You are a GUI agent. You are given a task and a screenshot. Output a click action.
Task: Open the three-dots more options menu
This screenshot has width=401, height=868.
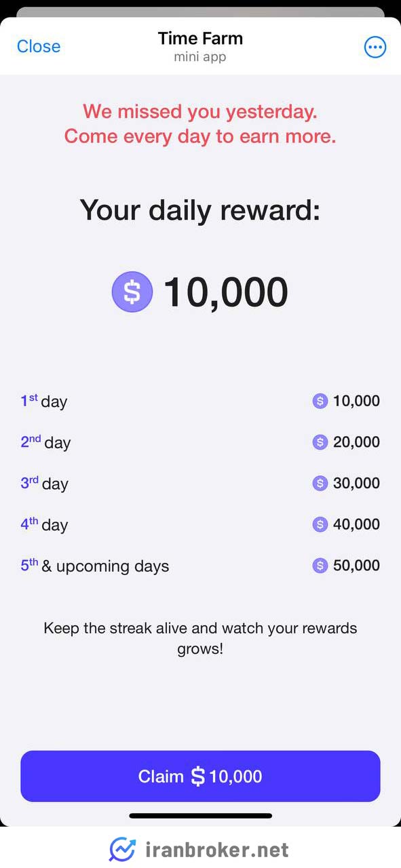(x=375, y=47)
